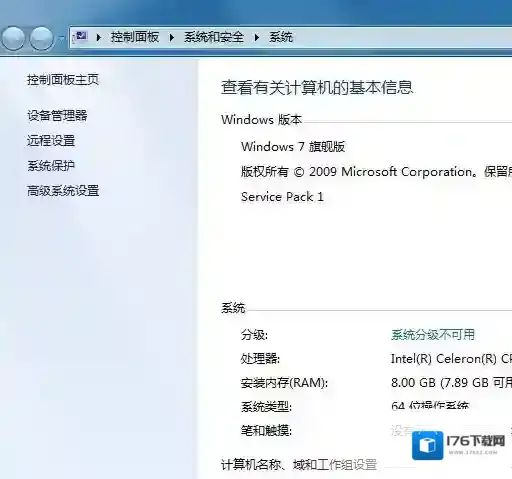Click the 系统分级不可用 rating link
512x479 pixels.
433,335
